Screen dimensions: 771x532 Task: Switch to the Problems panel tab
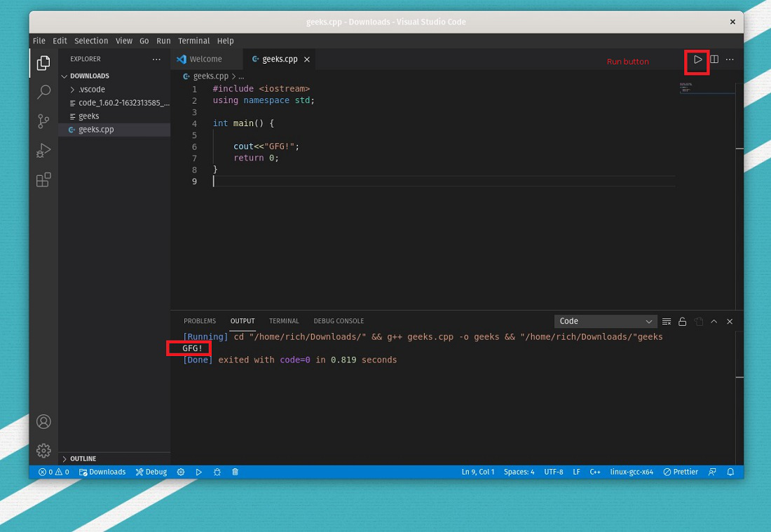pos(200,321)
